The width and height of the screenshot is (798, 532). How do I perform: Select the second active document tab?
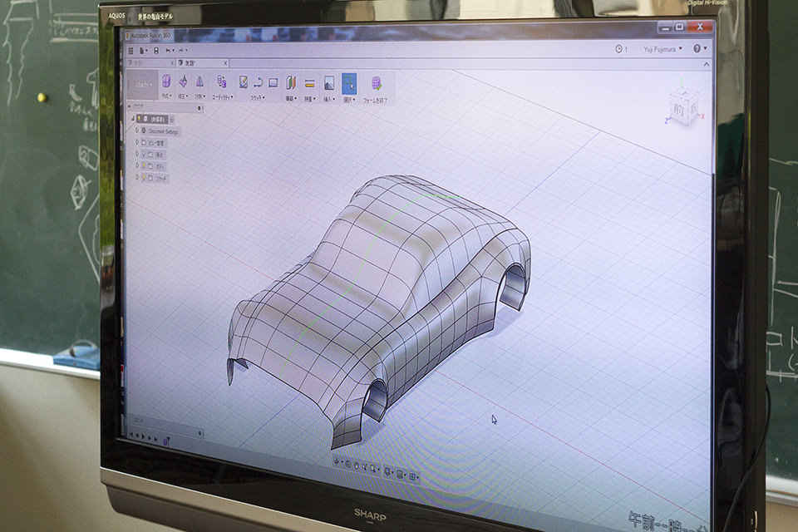[x=203, y=63]
